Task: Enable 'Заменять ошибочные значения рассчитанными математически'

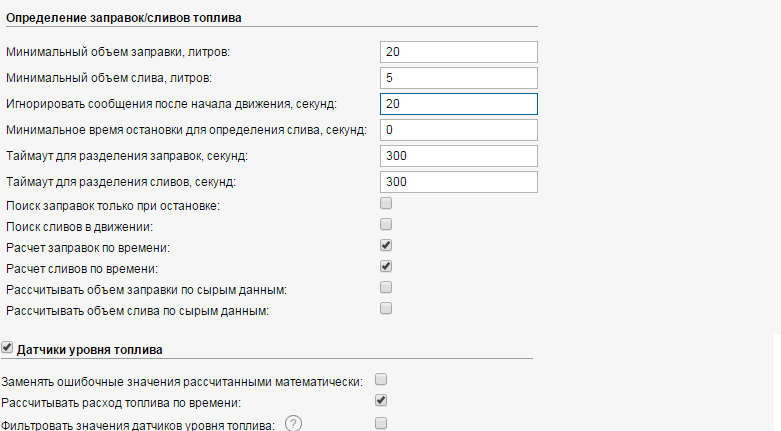Action: tap(380, 380)
